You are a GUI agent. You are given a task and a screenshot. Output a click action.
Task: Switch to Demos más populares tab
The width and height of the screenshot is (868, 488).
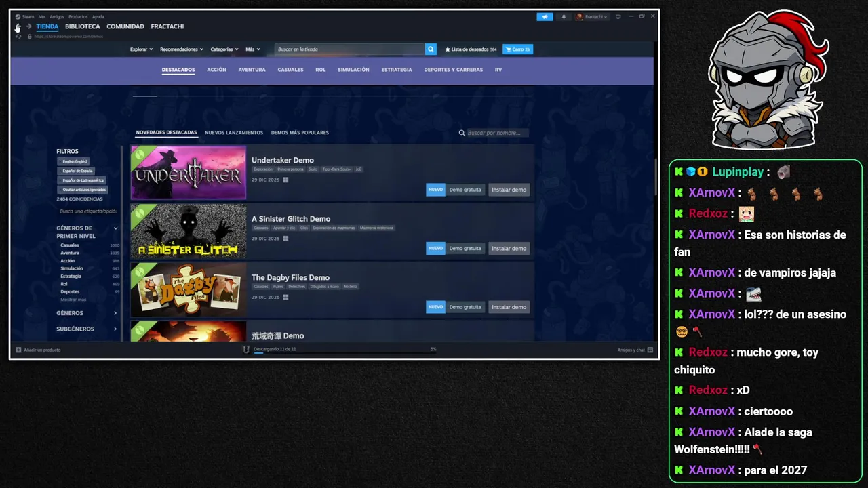point(300,133)
